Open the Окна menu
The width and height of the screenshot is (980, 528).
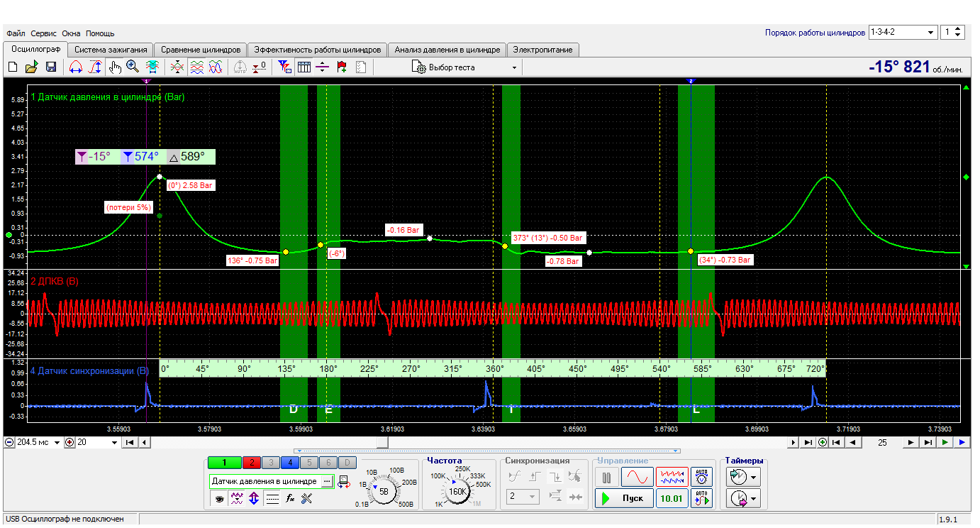pos(71,33)
